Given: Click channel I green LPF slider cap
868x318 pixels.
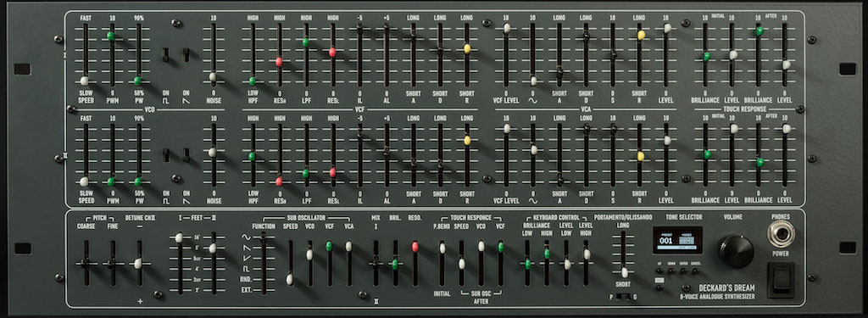Looking at the screenshot, I should point(305,42).
